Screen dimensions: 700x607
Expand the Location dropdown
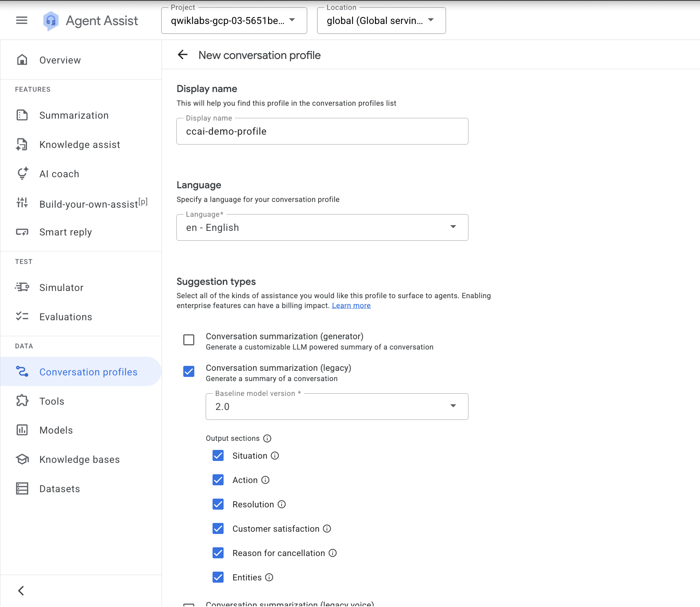(x=381, y=21)
